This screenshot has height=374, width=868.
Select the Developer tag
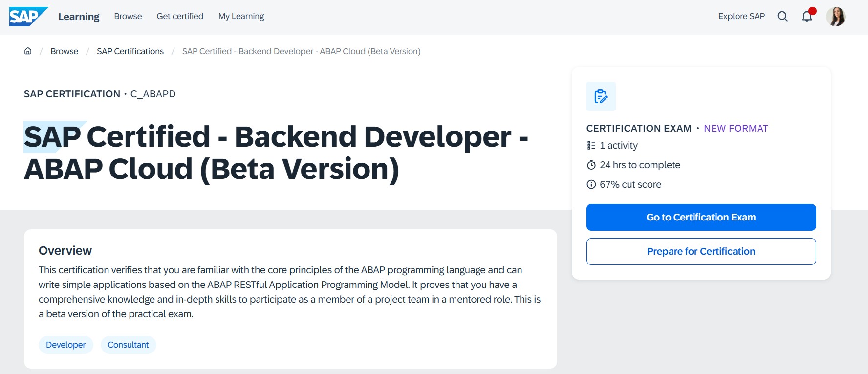(66, 345)
